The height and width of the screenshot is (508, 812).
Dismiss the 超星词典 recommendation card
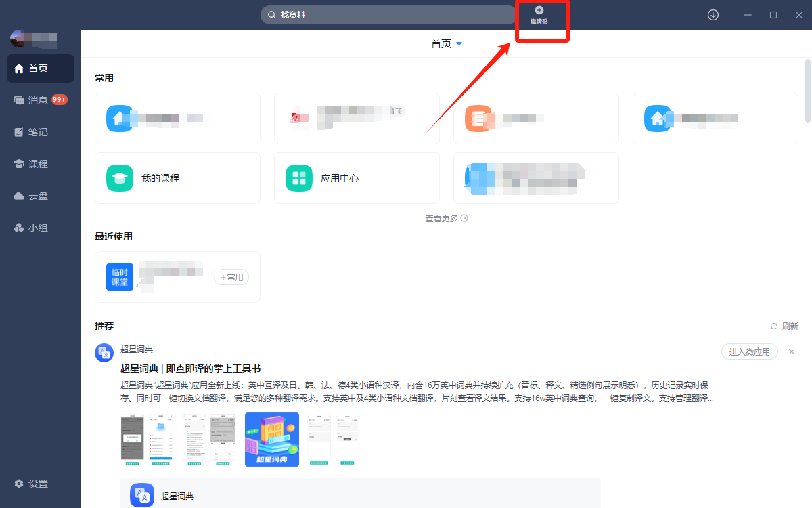click(792, 352)
